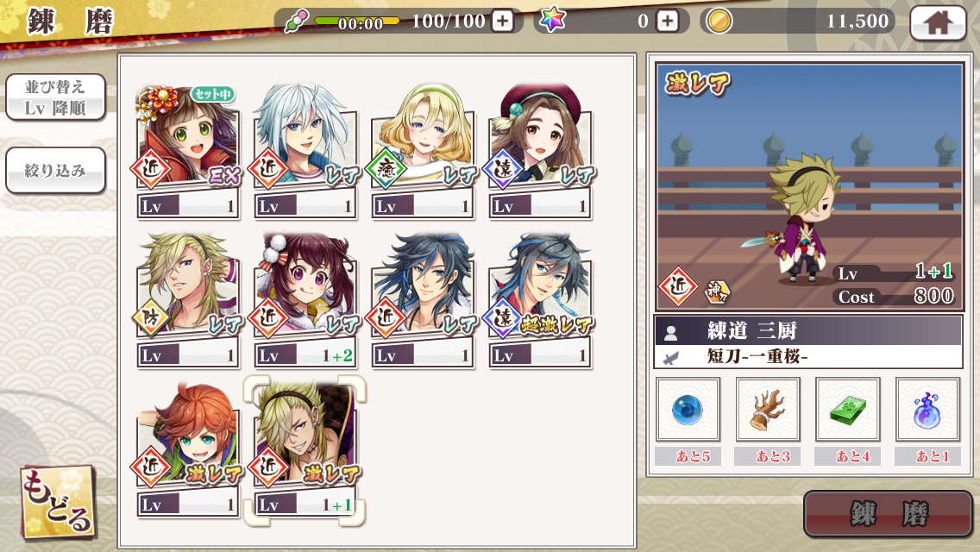Select the 超激レア ranged character card
This screenshot has width=980, height=552.
click(540, 300)
